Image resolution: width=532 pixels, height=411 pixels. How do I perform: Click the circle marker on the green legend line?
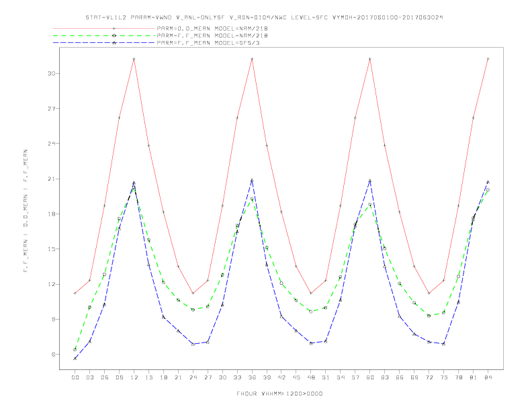coord(114,36)
